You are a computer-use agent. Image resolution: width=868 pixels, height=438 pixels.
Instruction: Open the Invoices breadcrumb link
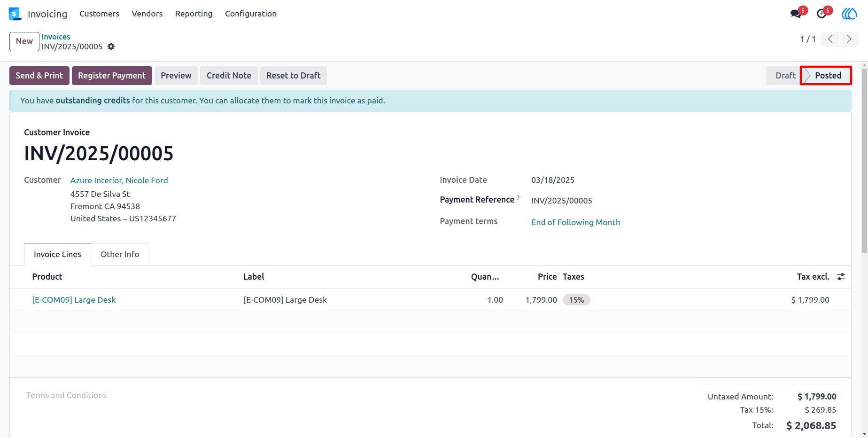click(56, 37)
